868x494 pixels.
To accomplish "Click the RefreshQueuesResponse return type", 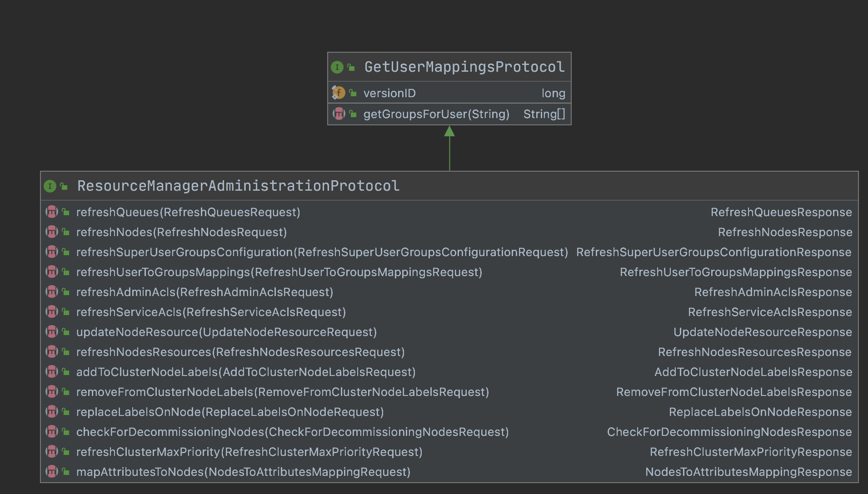I will tap(781, 212).
